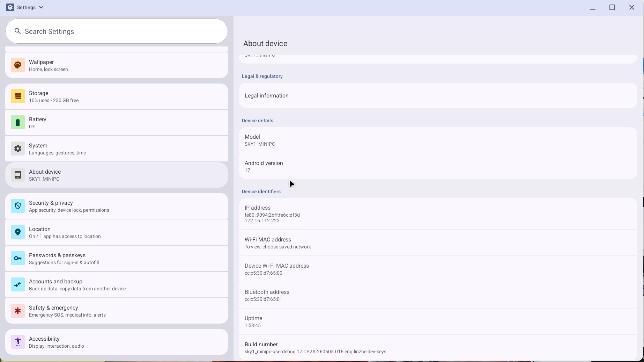Click the Location pin icon
This screenshot has height=362, width=644.
click(18, 232)
